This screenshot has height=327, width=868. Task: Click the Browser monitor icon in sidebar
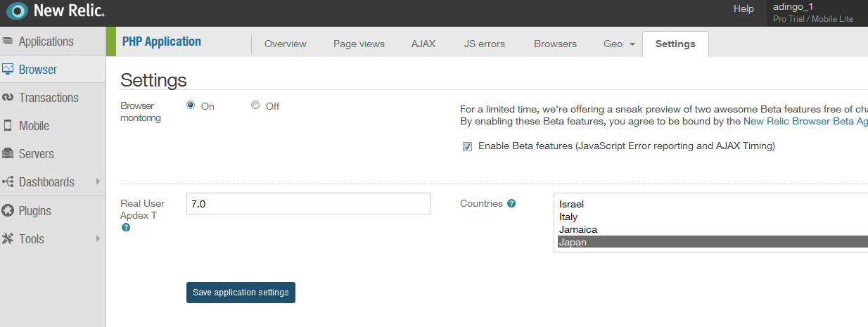(8, 70)
